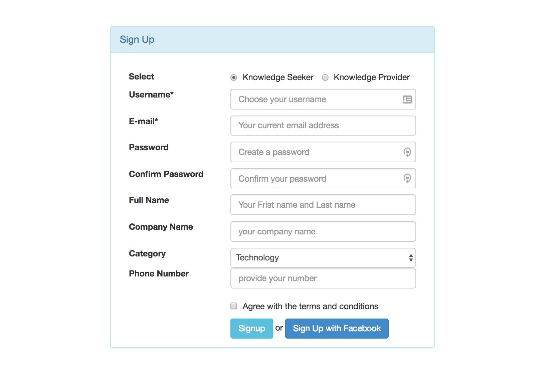
Task: Click the company name input field
Action: [323, 231]
